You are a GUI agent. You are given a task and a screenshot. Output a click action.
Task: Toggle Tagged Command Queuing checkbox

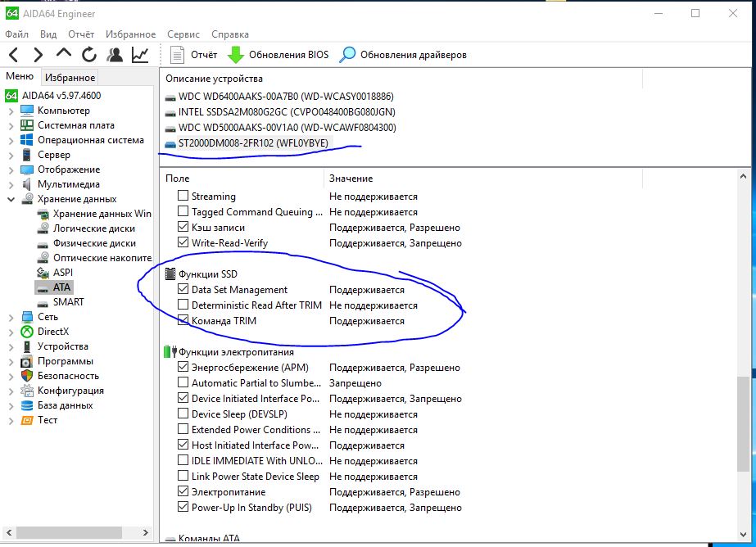click(x=183, y=211)
